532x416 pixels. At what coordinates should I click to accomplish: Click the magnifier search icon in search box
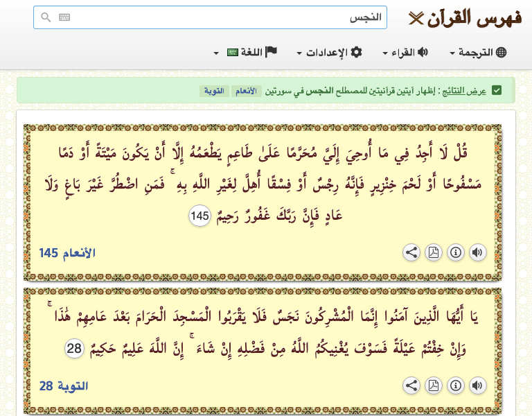(x=46, y=17)
